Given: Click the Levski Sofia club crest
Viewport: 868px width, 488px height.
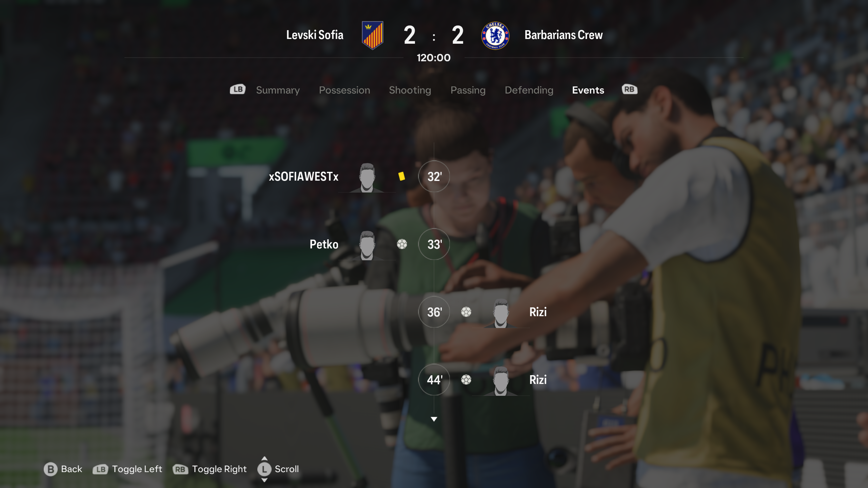Looking at the screenshot, I should [x=372, y=35].
